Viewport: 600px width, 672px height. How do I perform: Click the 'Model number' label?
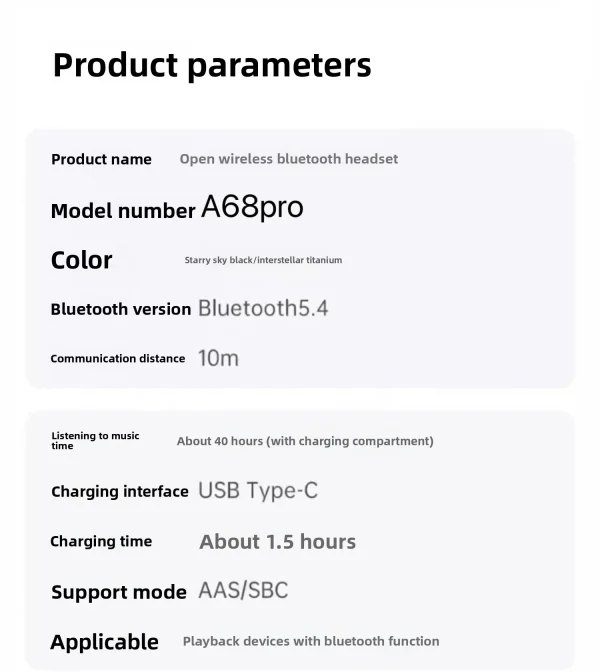pyautogui.click(x=122, y=211)
